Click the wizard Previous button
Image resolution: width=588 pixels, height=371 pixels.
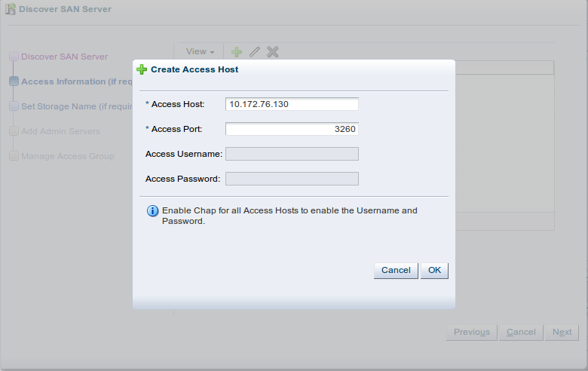[x=472, y=332]
